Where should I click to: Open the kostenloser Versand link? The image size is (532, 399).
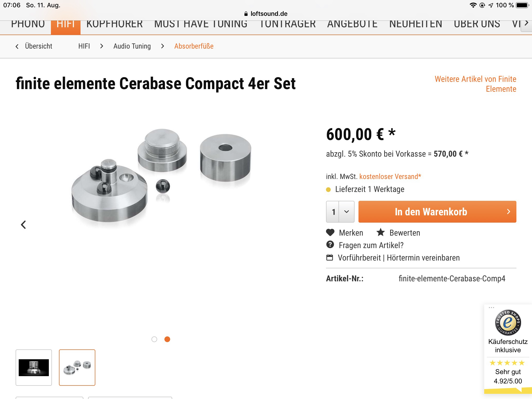pyautogui.click(x=390, y=177)
